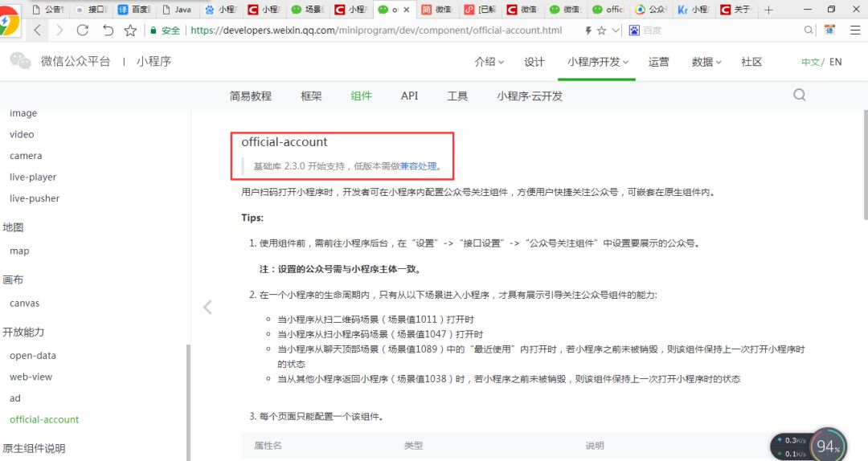Open the 社区 menu item

[751, 62]
